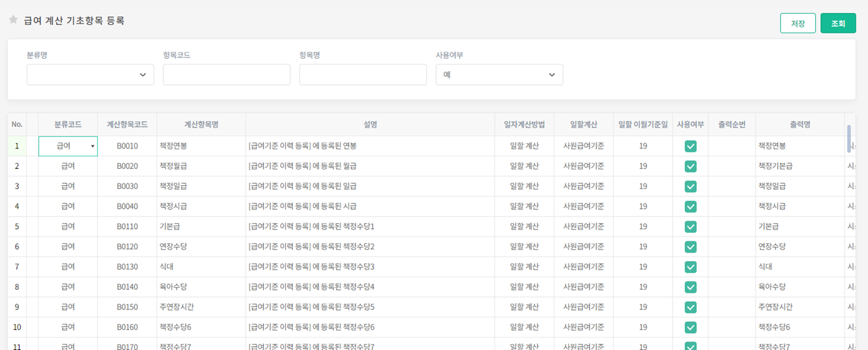Focus the 항목코드 input field
This screenshot has width=868, height=350.
click(226, 75)
